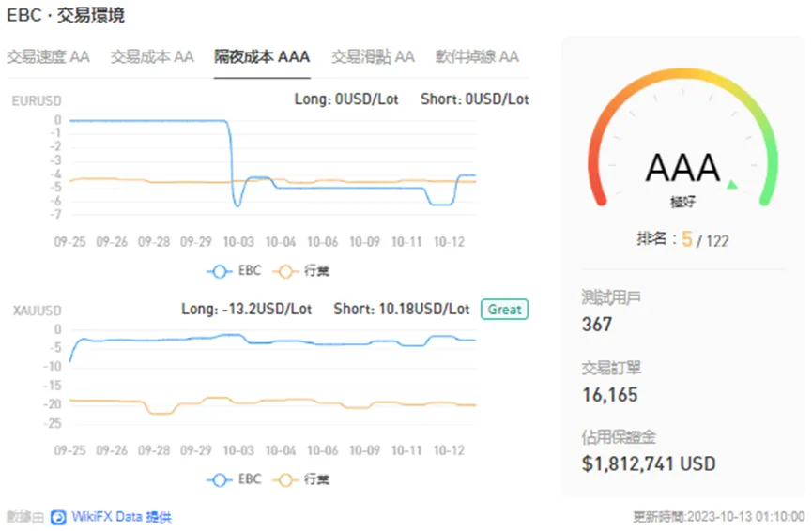Click the AAA rating in the gauge
This screenshot has height=531, width=812.
(x=683, y=168)
